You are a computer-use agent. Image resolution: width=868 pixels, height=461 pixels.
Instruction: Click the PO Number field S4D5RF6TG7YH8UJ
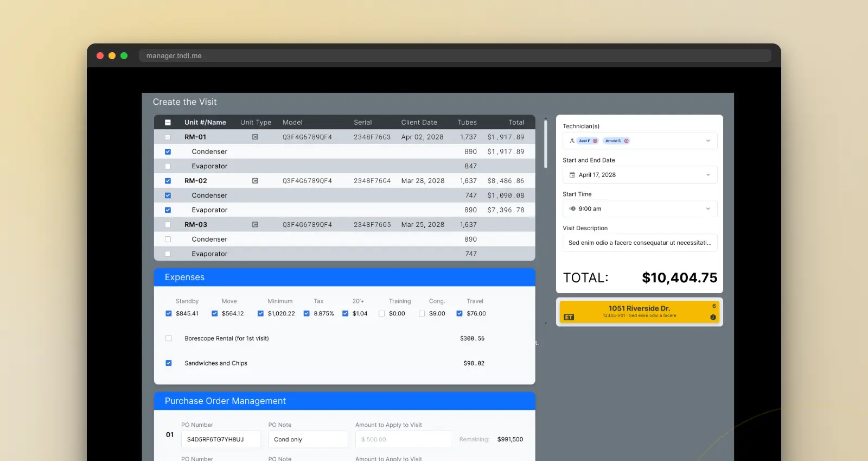[221, 439]
